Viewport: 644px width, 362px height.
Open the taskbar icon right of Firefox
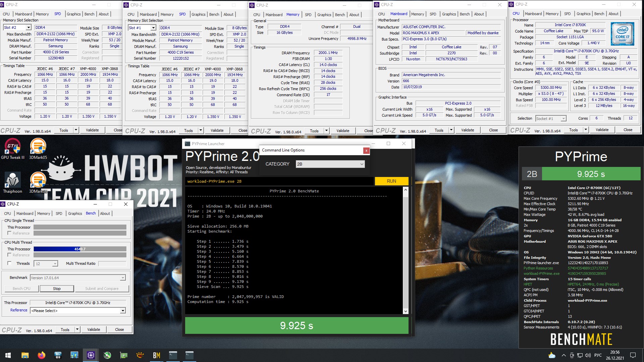click(58, 355)
